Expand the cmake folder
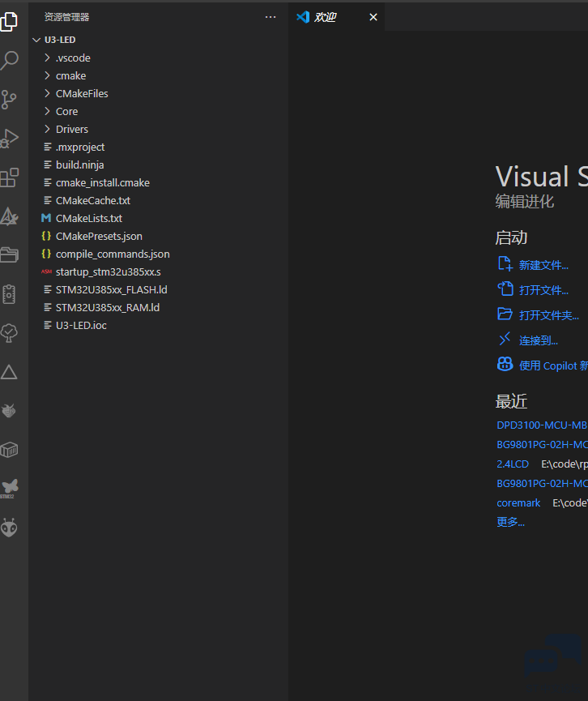Image resolution: width=588 pixels, height=701 pixels. [x=158, y=75]
